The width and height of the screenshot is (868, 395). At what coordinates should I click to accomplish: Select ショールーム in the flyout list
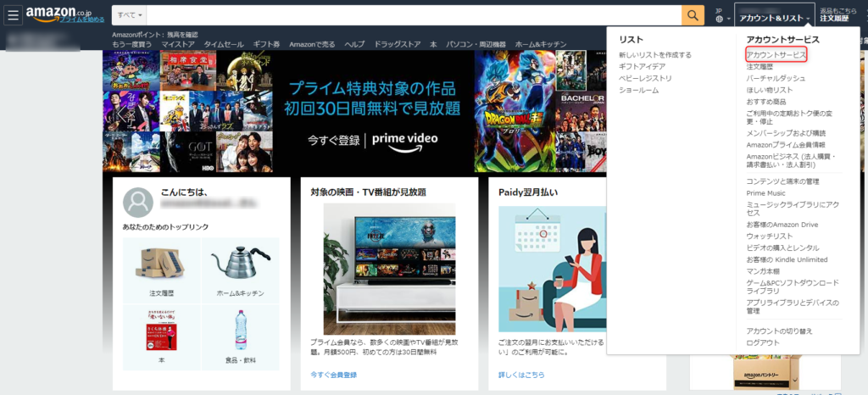(x=639, y=90)
